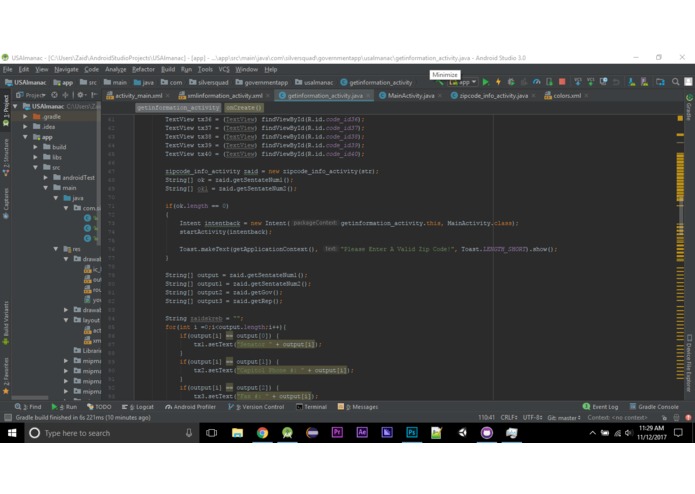This screenshot has width=695, height=494.
Task: Collapse the res folder
Action: [56, 249]
